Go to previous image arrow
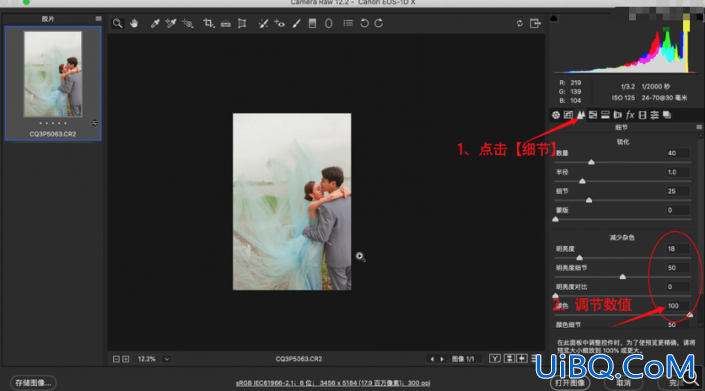705x391 pixels. pyautogui.click(x=432, y=359)
